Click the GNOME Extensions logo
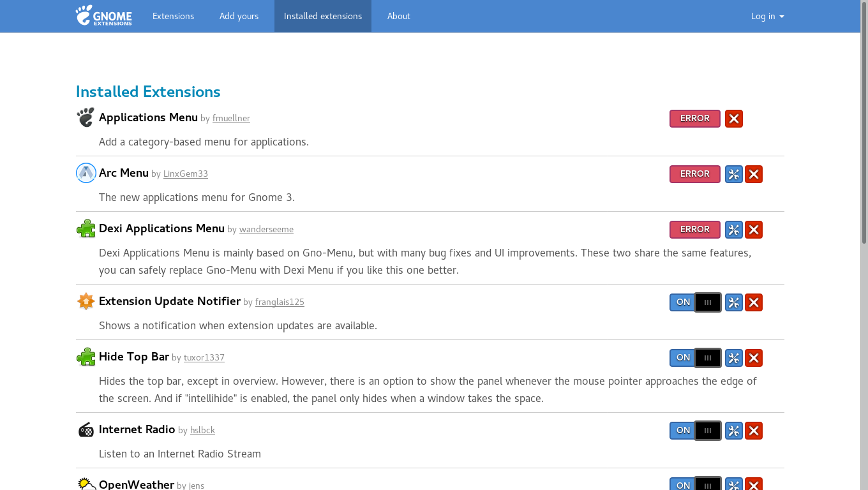This screenshot has width=868, height=490. pyautogui.click(x=103, y=15)
